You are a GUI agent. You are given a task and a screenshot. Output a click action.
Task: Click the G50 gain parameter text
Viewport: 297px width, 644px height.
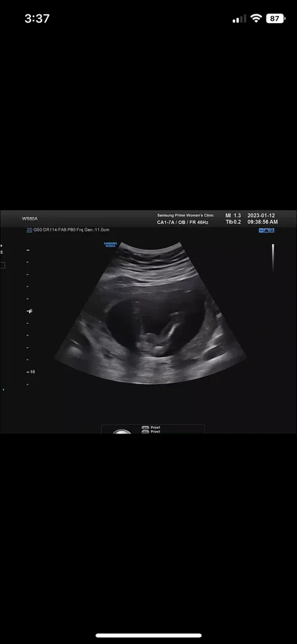click(x=38, y=230)
